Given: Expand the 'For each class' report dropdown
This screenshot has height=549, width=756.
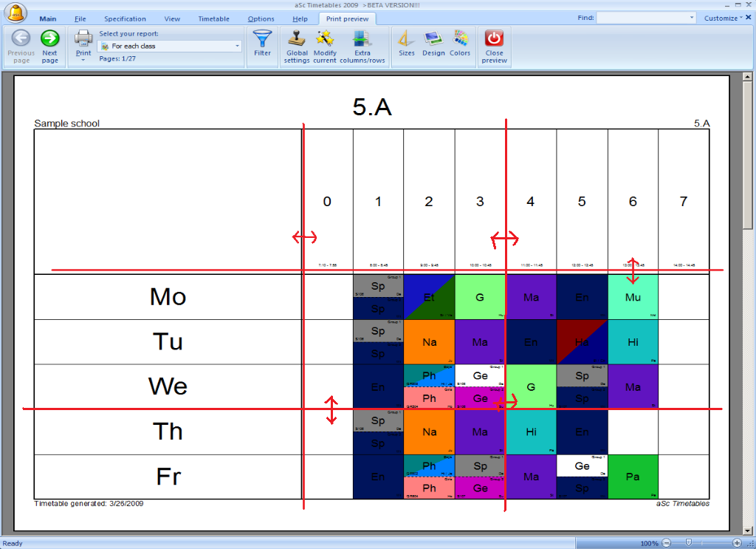Looking at the screenshot, I should pyautogui.click(x=238, y=46).
